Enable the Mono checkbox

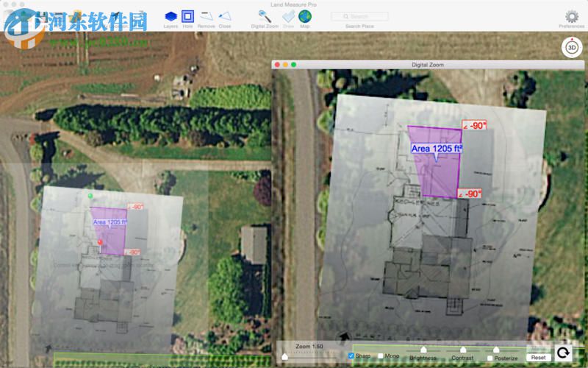(x=380, y=355)
